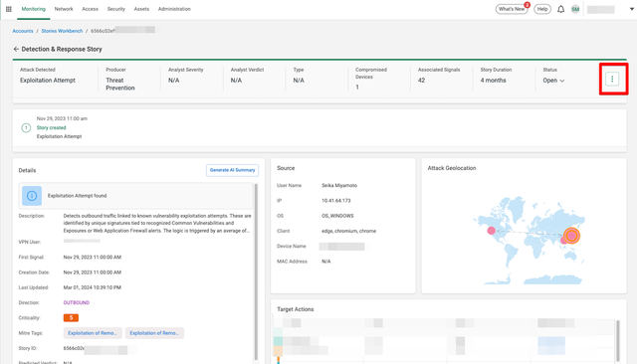This screenshot has height=364, width=637.
Task: Open the Security menu
Action: click(x=116, y=9)
